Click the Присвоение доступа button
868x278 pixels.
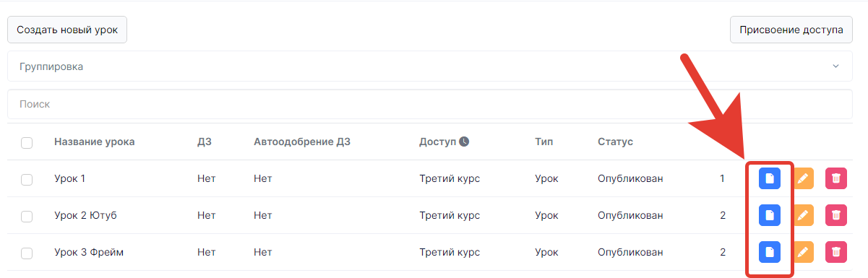791,30
